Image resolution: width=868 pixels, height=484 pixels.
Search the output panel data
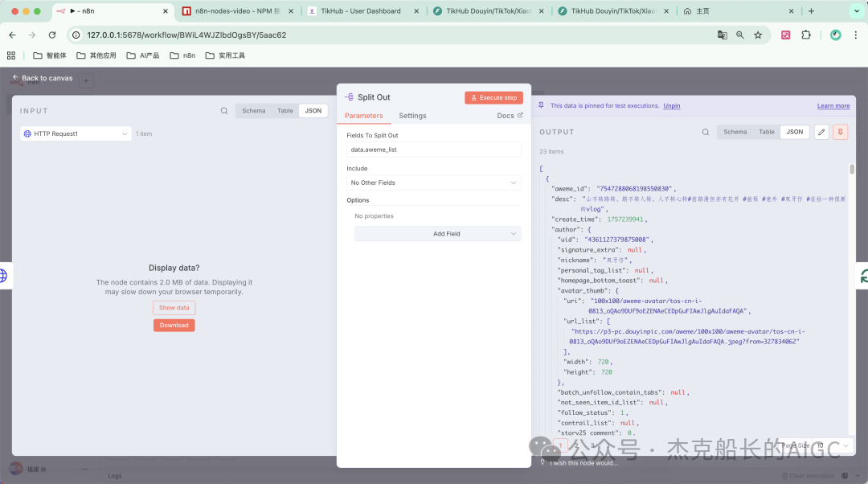[706, 132]
